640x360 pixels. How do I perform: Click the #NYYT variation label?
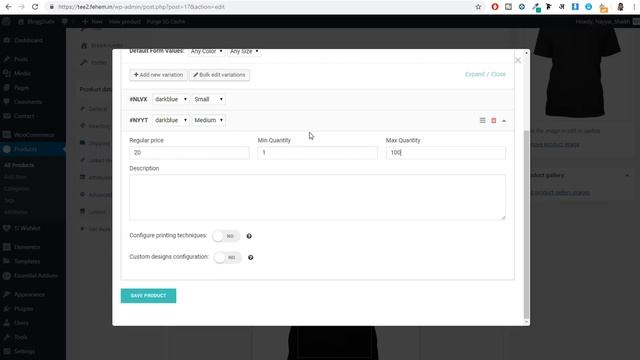(x=138, y=120)
